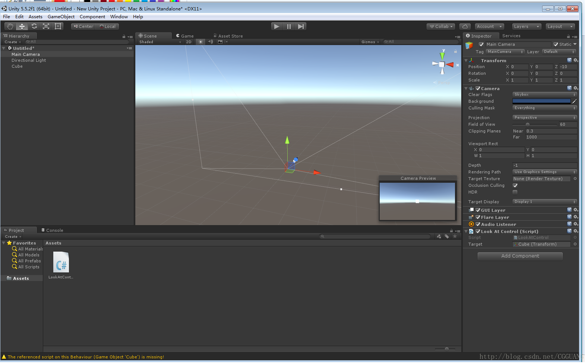Disable the GUI Layer checkbox
This screenshot has width=588, height=364.
[478, 210]
